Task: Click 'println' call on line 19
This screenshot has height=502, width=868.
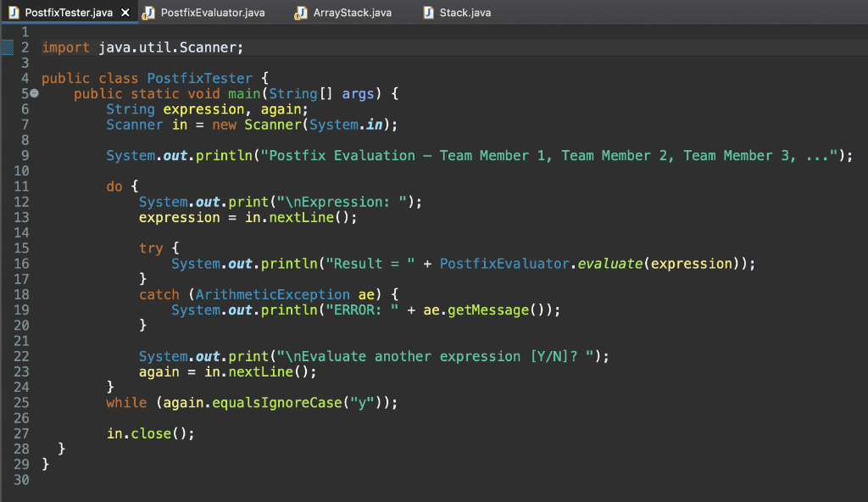Action: click(288, 310)
